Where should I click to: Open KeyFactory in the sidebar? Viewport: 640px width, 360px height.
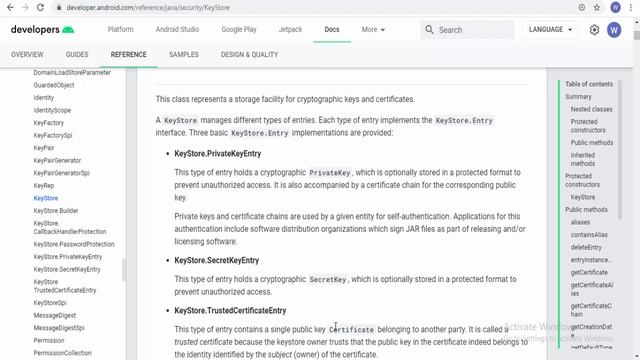click(49, 122)
